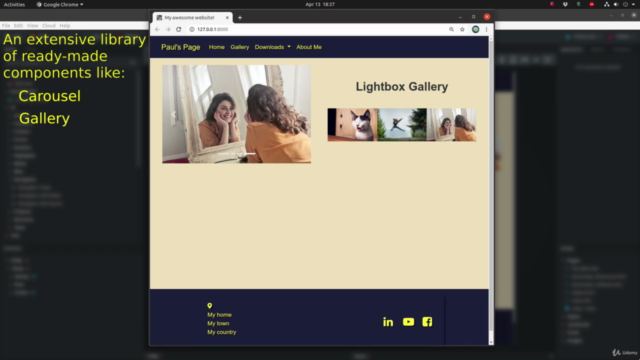Close the My awesome website tab

(227, 18)
